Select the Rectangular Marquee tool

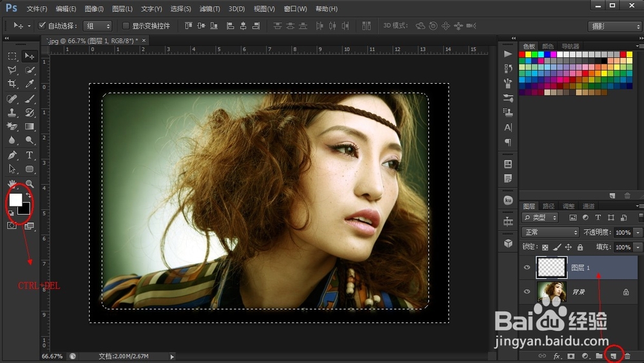12,57
